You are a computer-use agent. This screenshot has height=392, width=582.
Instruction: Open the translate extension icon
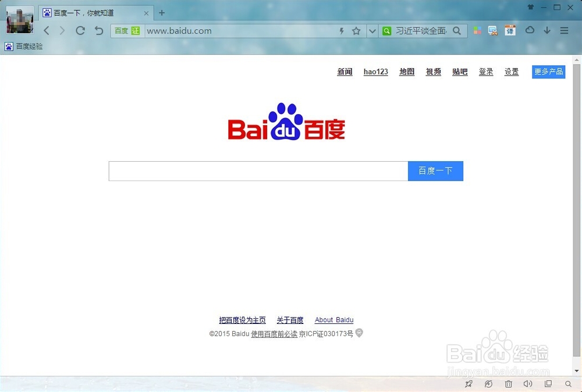[x=510, y=30]
